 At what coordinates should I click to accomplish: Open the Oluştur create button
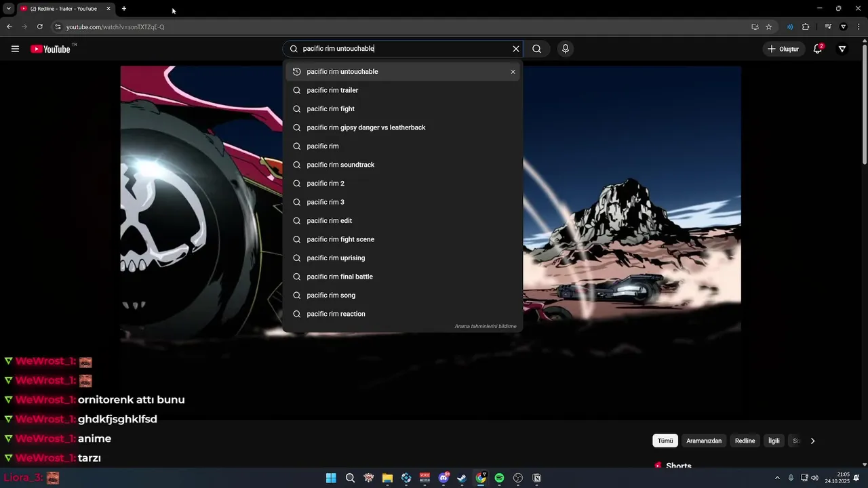tap(783, 49)
